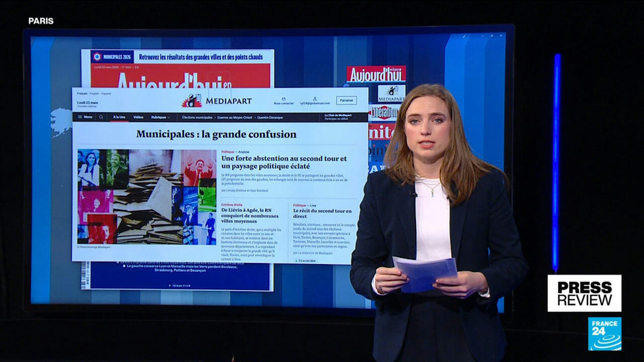Open the Vidéos tab
644x362 pixels.
138,117
